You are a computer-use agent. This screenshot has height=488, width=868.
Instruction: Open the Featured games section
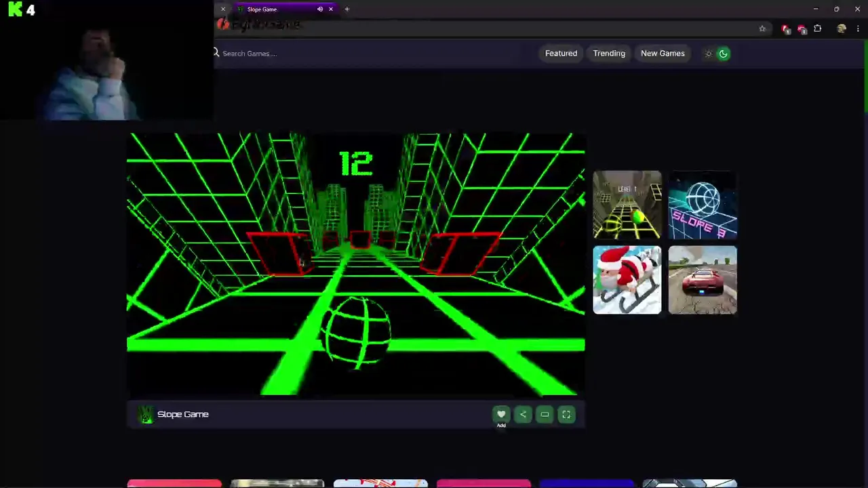point(561,54)
